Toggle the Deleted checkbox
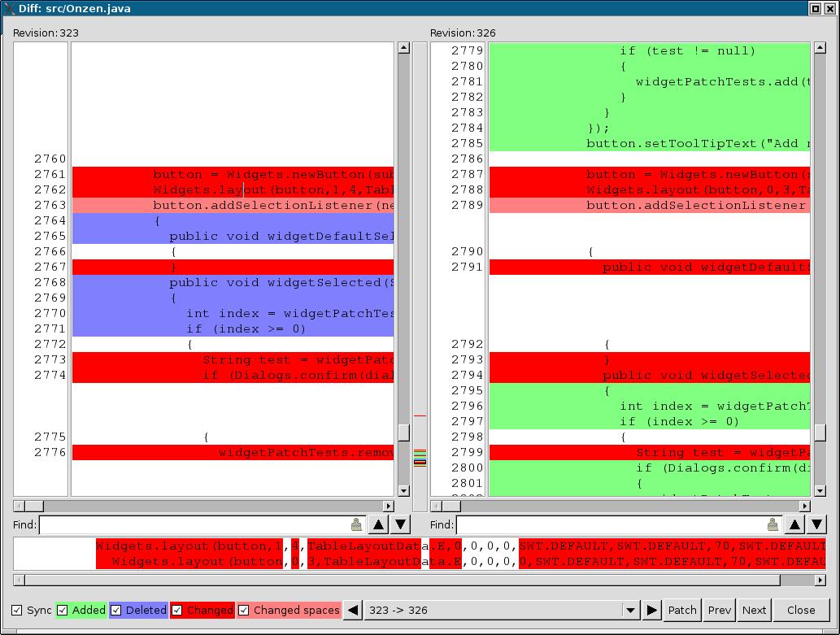The width and height of the screenshot is (840, 635). [115, 610]
